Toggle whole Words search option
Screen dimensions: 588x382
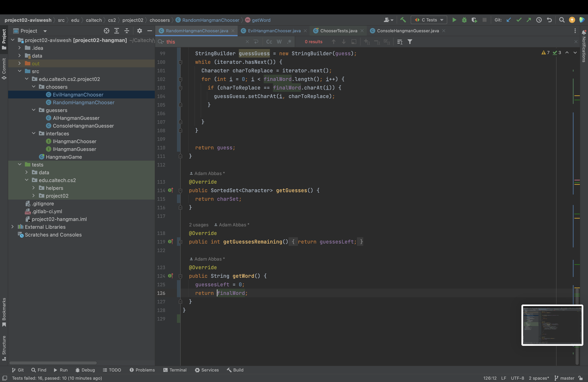pyautogui.click(x=279, y=42)
